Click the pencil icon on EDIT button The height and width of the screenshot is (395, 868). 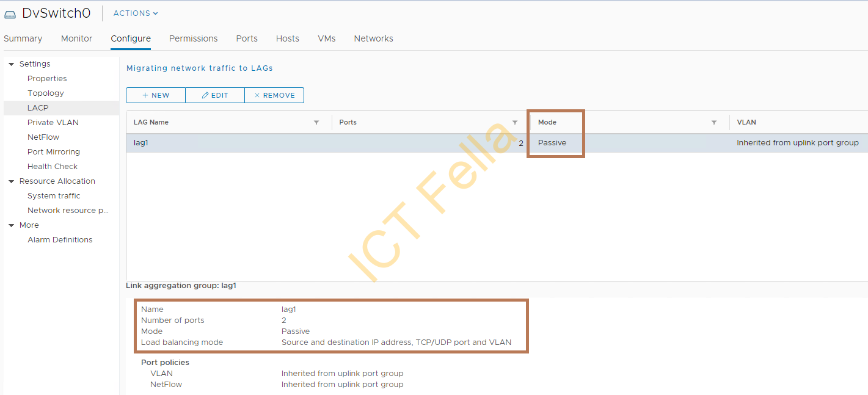click(x=205, y=95)
